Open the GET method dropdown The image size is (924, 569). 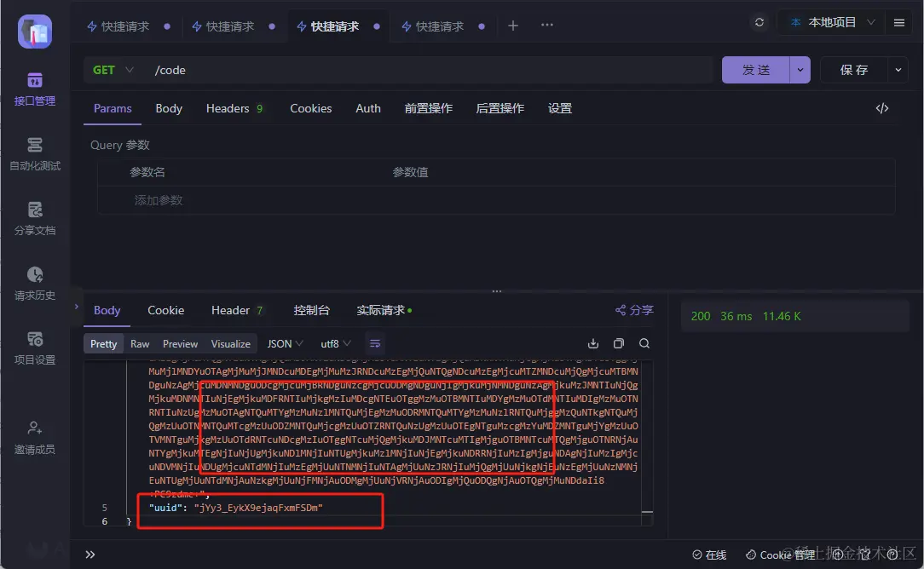(x=113, y=70)
